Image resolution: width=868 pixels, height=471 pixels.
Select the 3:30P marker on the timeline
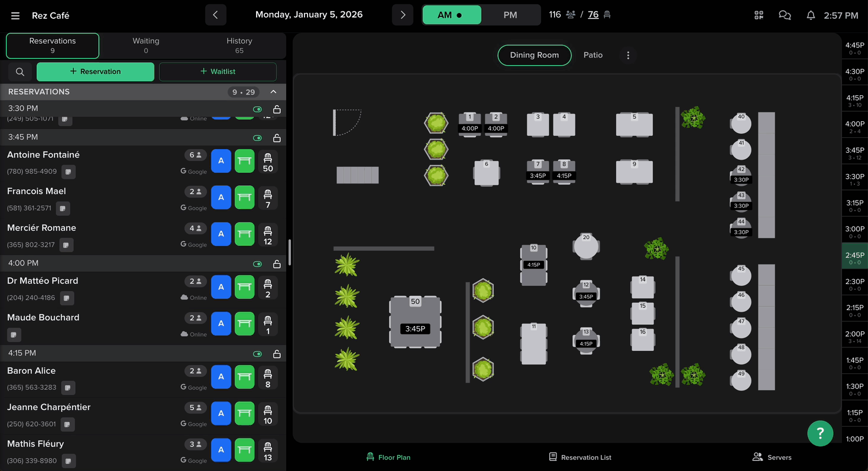click(x=854, y=179)
